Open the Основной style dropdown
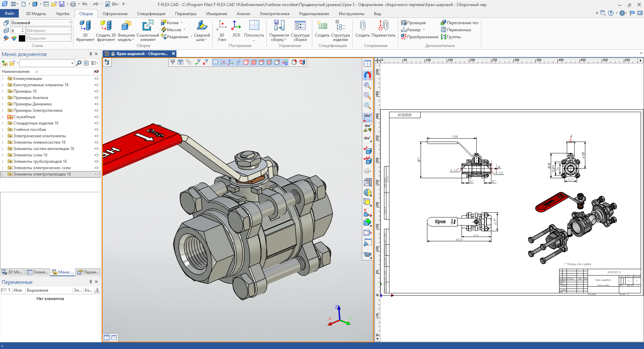Image resolution: width=644 pixels, height=349 pixels. tap(70, 23)
